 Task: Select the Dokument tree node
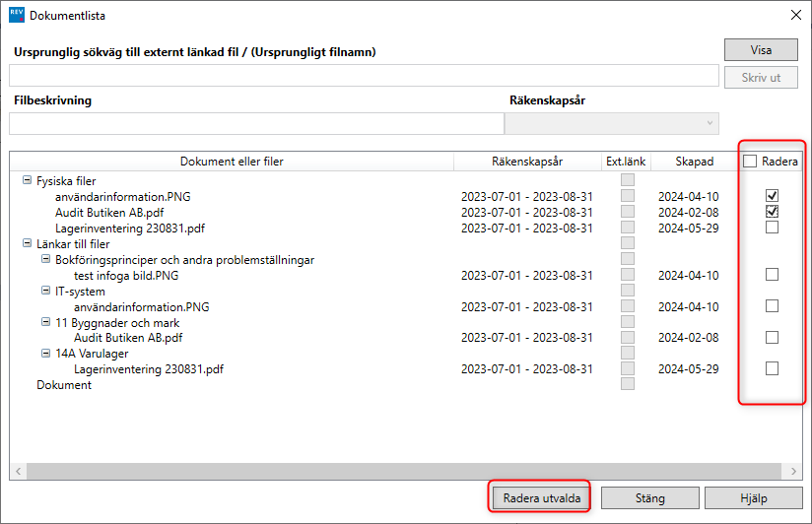[64, 385]
